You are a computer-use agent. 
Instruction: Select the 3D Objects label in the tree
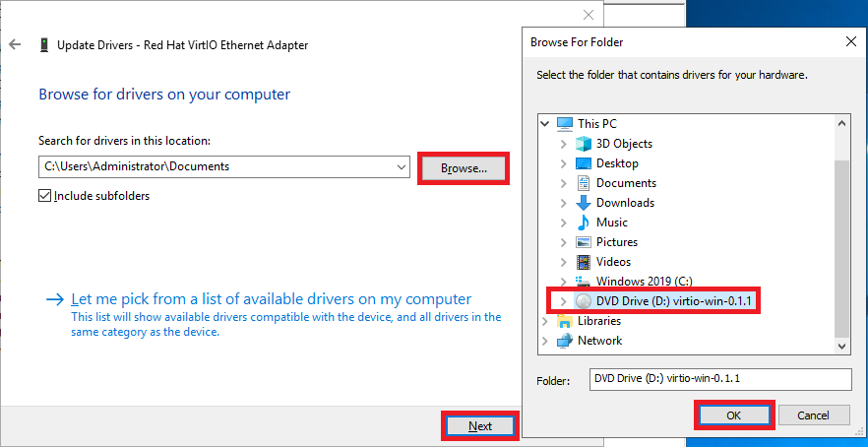point(624,144)
